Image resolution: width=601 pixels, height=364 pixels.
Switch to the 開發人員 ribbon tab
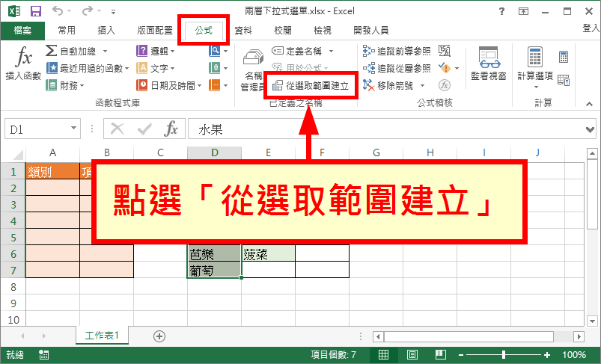click(371, 30)
